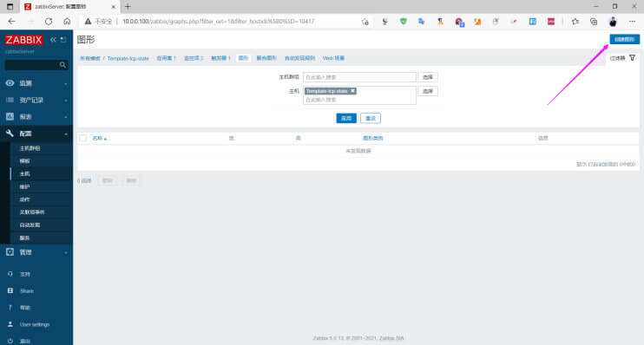Toggle the select-all checkbox in table header

click(83, 138)
